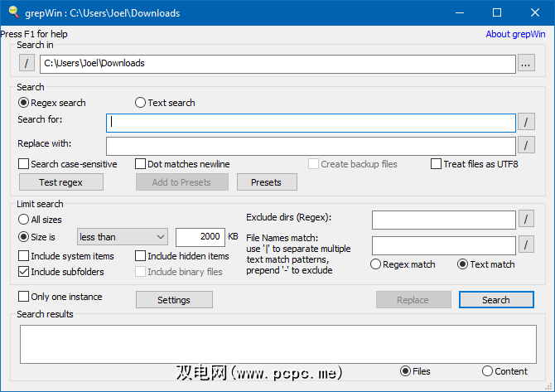Click the slash button beside Exclude dirs field
Viewport: 555px width, 392px height.
526,219
